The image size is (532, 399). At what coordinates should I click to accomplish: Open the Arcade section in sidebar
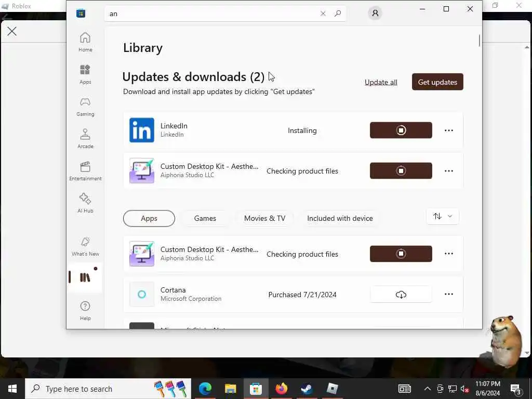85,139
